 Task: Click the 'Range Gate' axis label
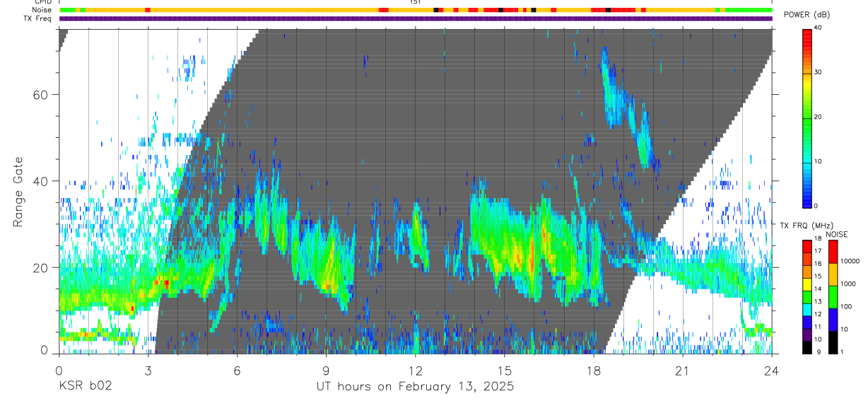18,192
